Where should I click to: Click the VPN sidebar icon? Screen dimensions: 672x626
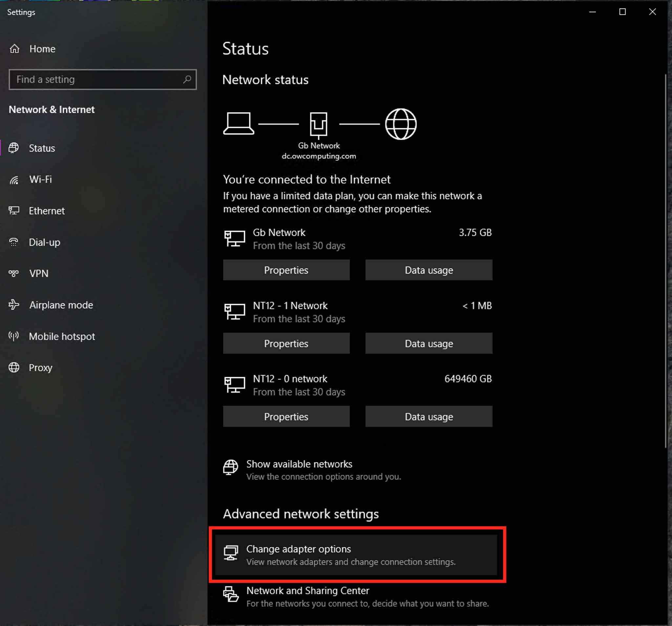[x=14, y=273]
